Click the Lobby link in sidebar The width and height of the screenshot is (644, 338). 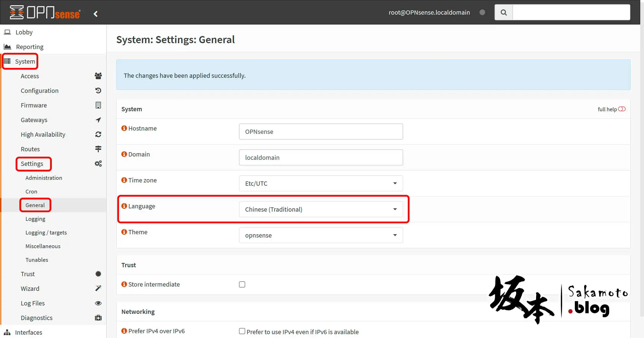[24, 32]
